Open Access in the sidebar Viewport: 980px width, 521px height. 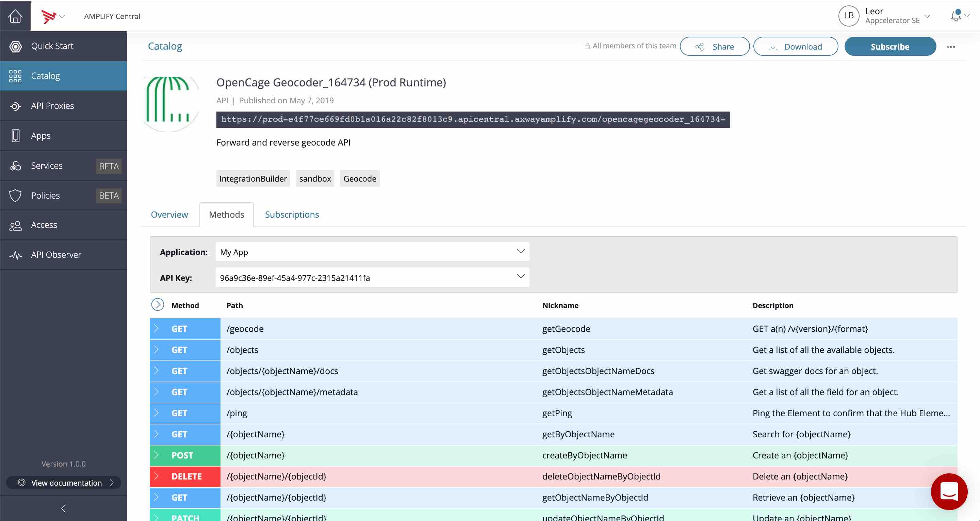[64, 225]
